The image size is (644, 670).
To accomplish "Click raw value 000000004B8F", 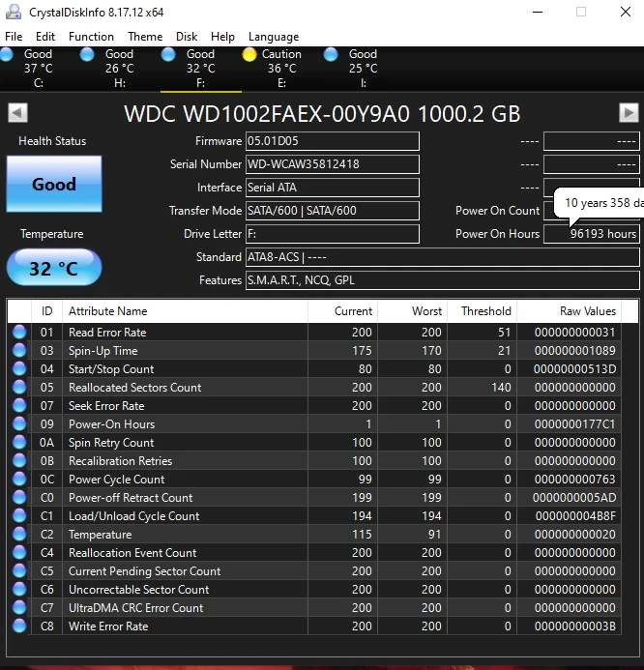I will pyautogui.click(x=575, y=515).
